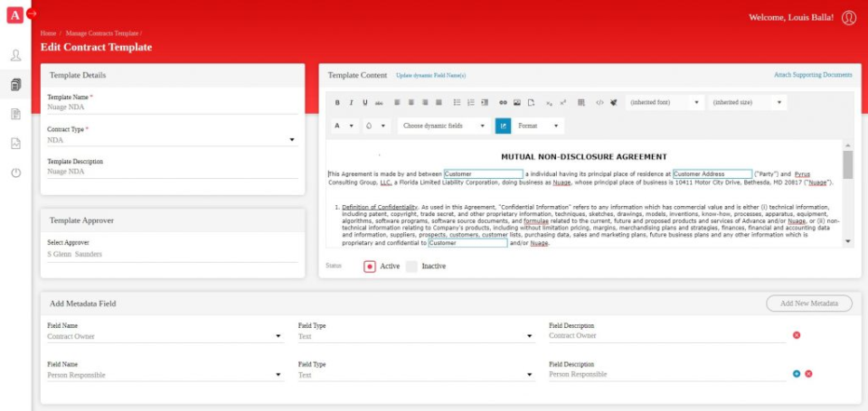
Task: Apply strikethrough formatting
Action: click(x=379, y=102)
